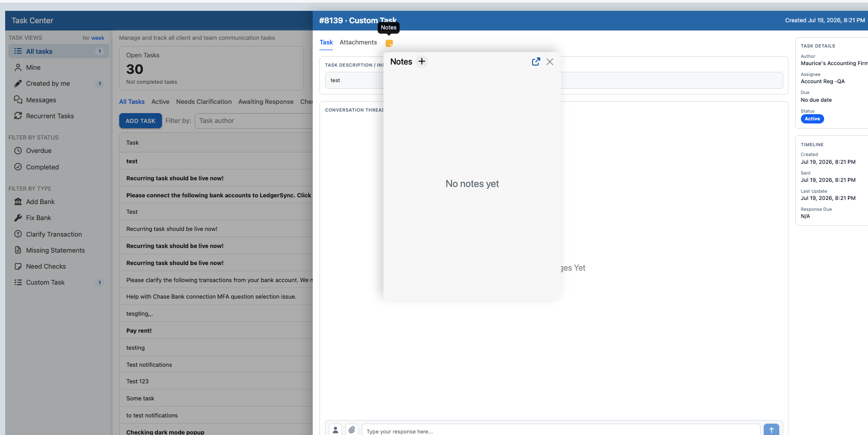
Task: Click the yellow Notes sticky icon
Action: click(389, 43)
